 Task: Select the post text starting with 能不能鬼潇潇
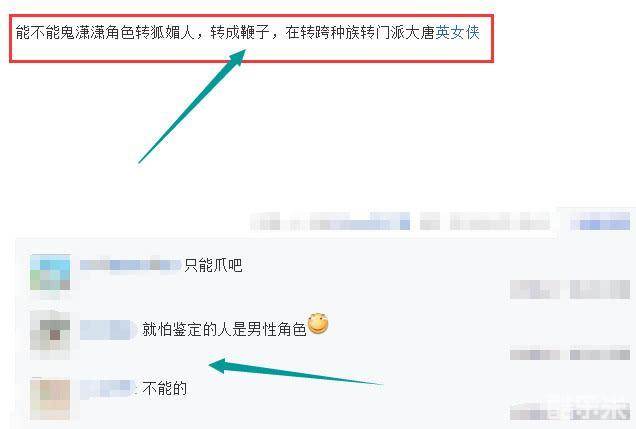coord(247,32)
